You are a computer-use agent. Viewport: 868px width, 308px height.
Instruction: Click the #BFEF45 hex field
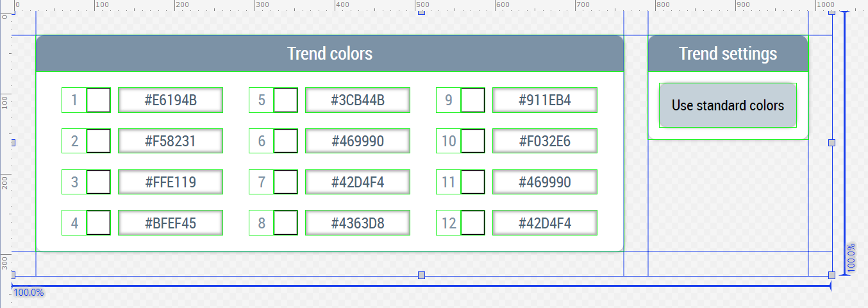pos(171,223)
